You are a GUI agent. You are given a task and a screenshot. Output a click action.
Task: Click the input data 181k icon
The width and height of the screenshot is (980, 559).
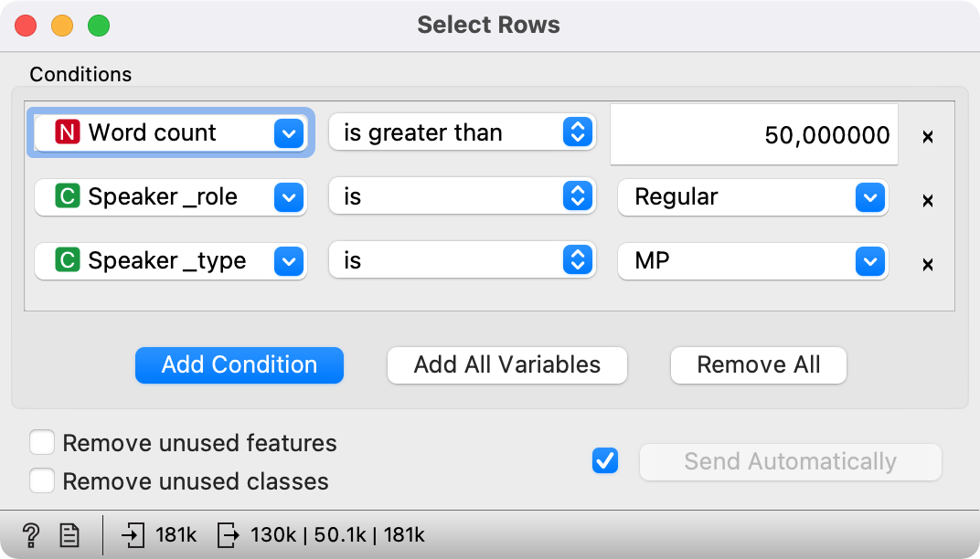(134, 535)
